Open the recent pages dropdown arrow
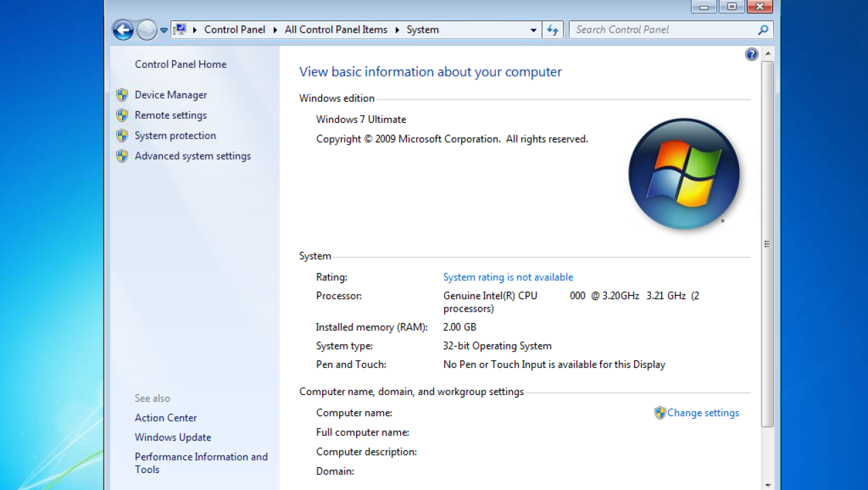 pyautogui.click(x=163, y=31)
